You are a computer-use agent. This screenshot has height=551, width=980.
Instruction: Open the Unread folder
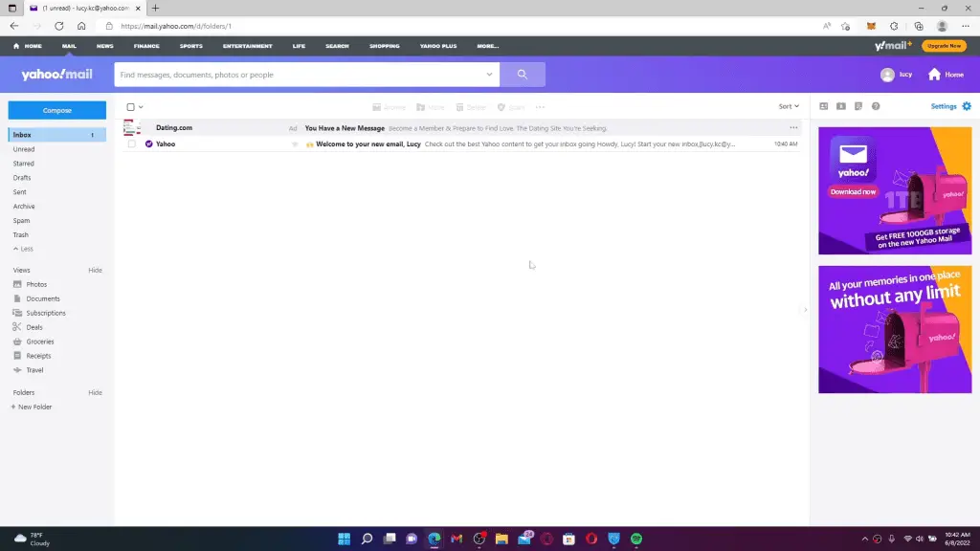coord(24,149)
